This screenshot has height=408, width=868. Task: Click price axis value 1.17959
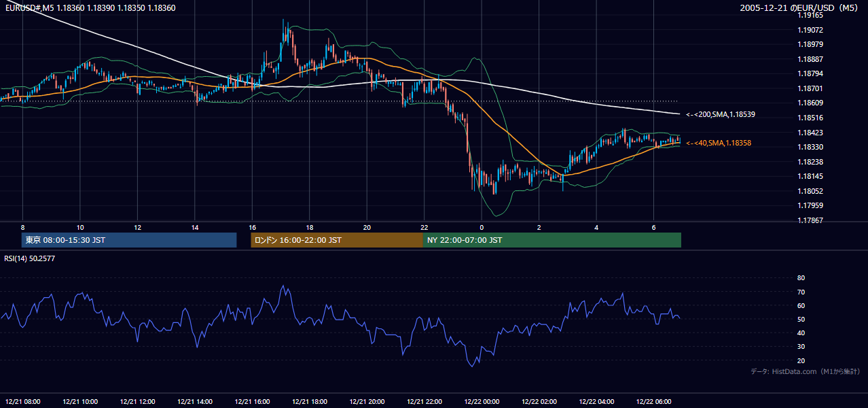(811, 205)
